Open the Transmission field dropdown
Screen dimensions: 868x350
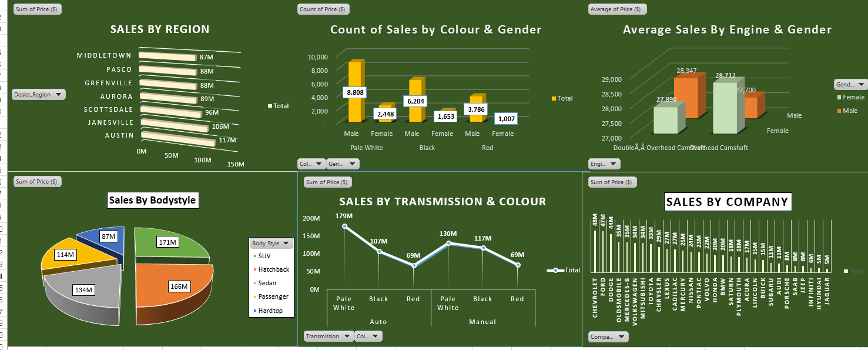point(329,336)
